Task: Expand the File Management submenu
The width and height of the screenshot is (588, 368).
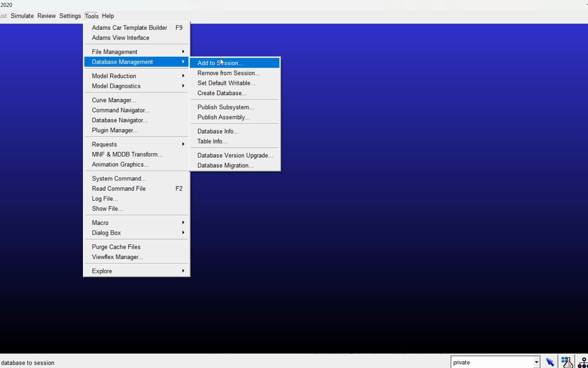Action: pyautogui.click(x=136, y=52)
